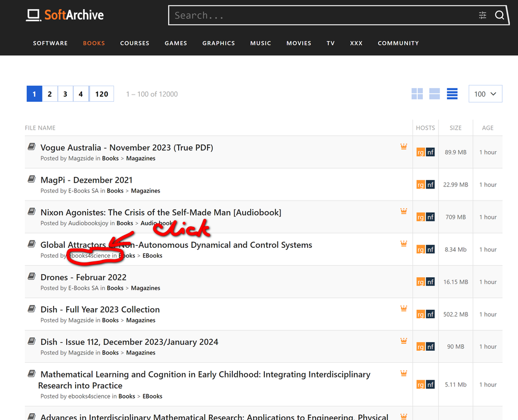Click the rg host badge for Drones Februar 2022
518x420 pixels.
click(x=420, y=281)
